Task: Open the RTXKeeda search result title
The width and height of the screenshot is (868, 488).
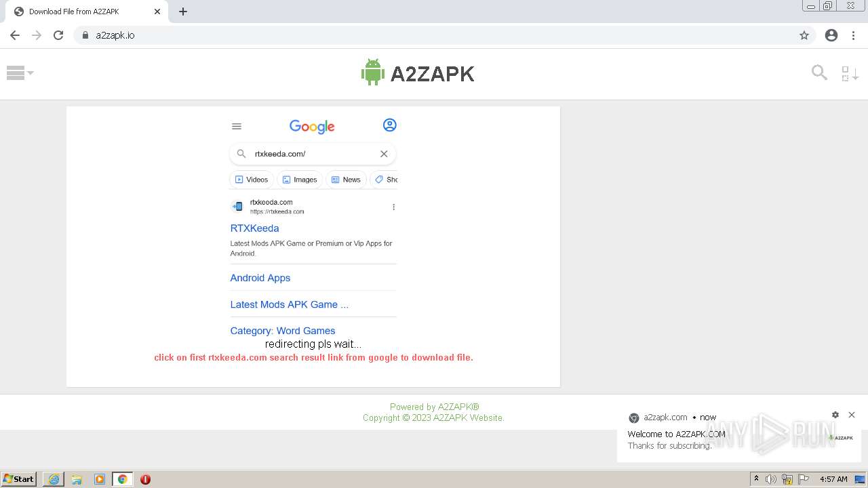Action: pos(254,228)
